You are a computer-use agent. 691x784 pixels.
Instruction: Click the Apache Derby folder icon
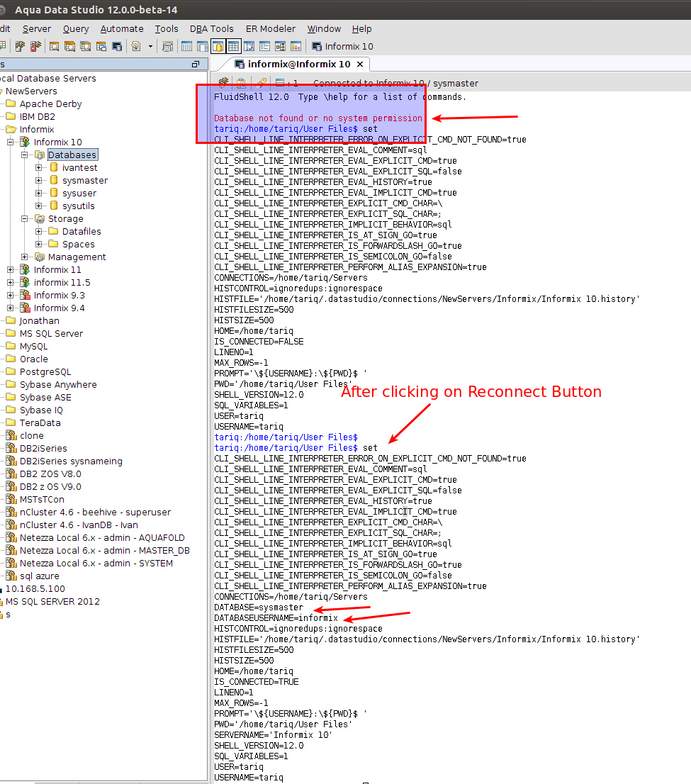[11, 103]
